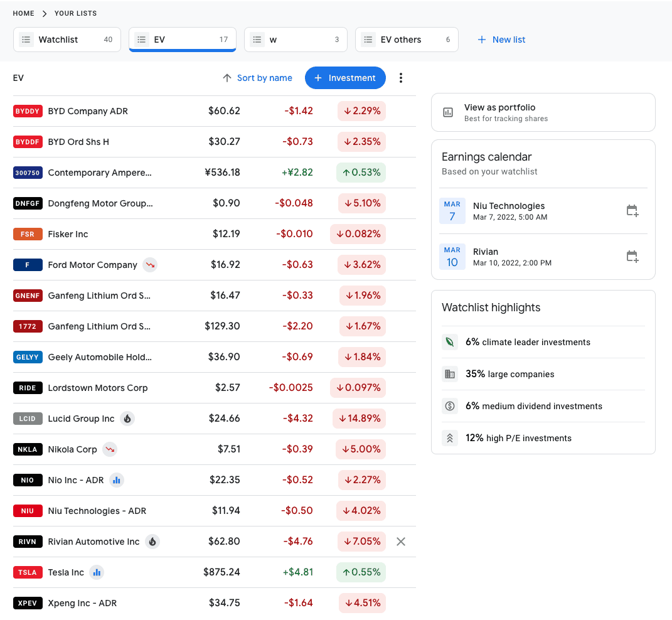Open the three-dot more options menu

pos(401,78)
